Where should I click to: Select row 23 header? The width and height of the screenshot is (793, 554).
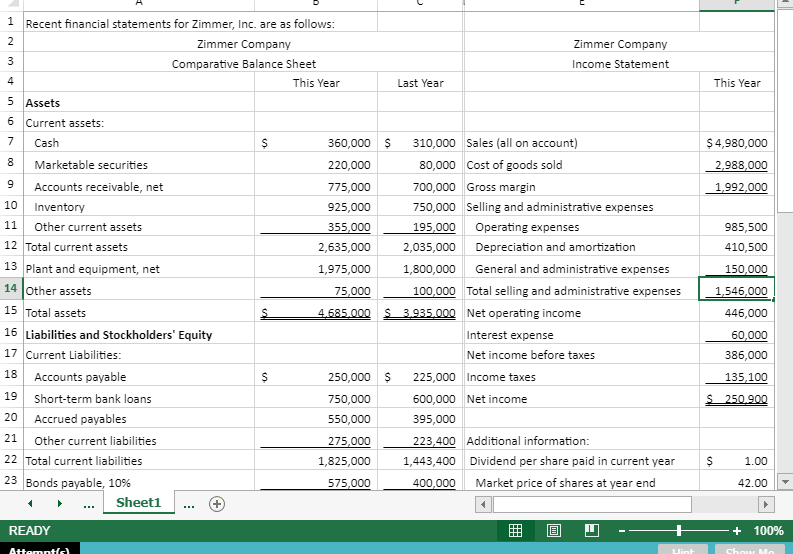(x=11, y=480)
